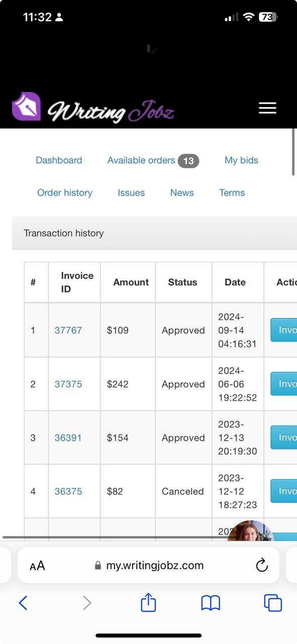The height and width of the screenshot is (644, 297).
Task: Open the My bids page
Action: (x=241, y=160)
